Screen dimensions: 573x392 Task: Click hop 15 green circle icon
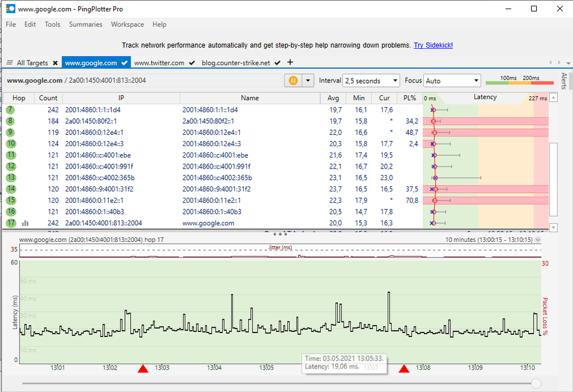11,200
